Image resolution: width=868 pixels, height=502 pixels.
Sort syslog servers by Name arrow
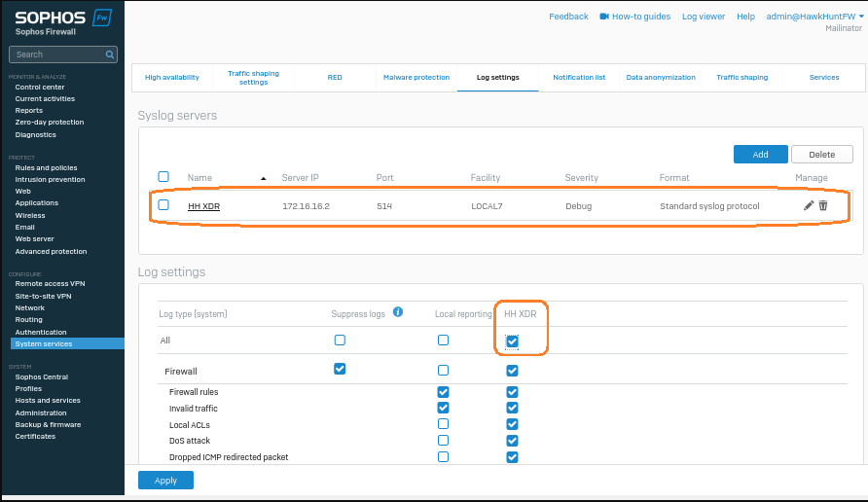tap(263, 178)
